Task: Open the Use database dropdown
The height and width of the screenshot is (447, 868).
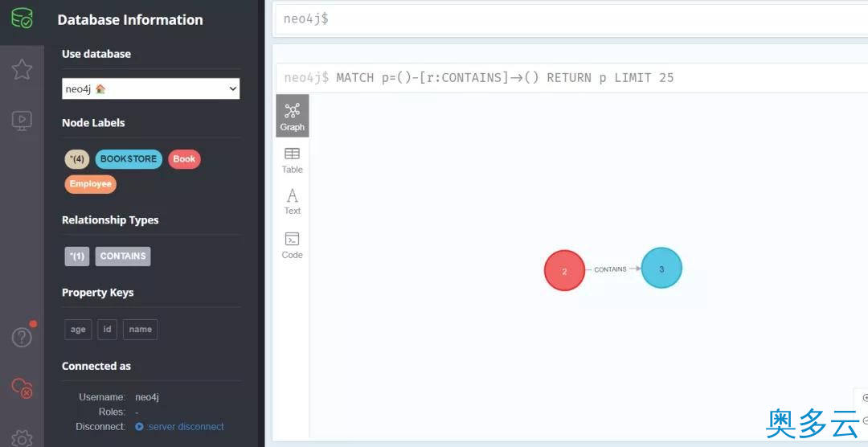Action: 150,88
